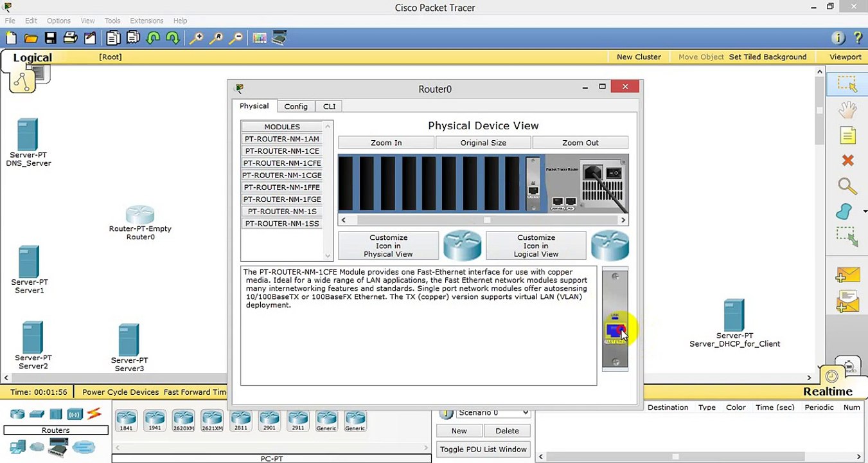Screen dimensions: 868x463
Task: Select the Hubs device category icon
Action: pyautogui.click(x=56, y=414)
